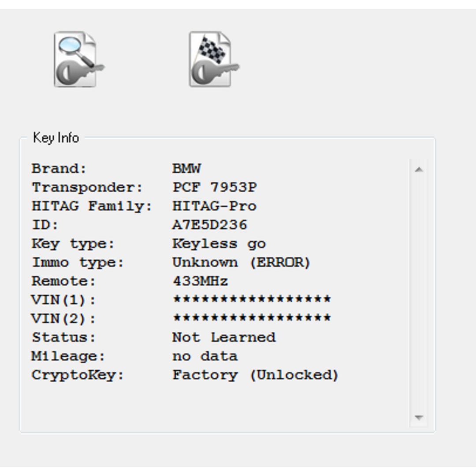Select the masked VIN(1) value
Image resolution: width=476 pixels, height=476 pixels.
252,299
